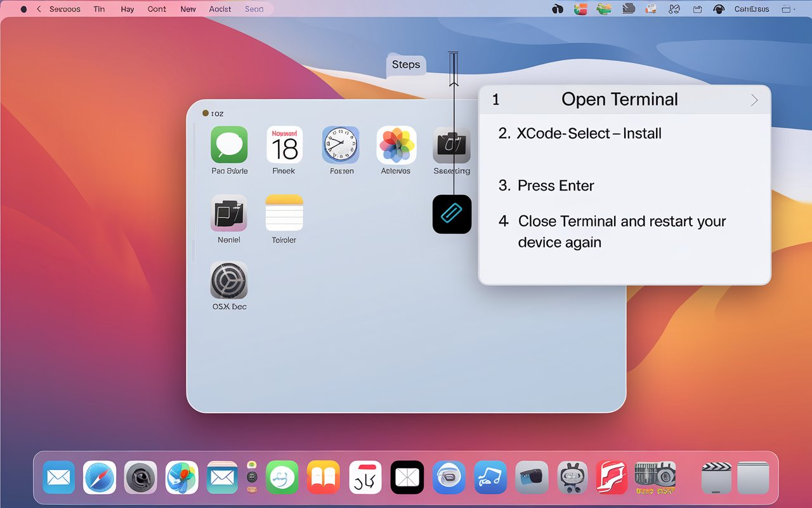Open the blue music note dock icon

[490, 478]
